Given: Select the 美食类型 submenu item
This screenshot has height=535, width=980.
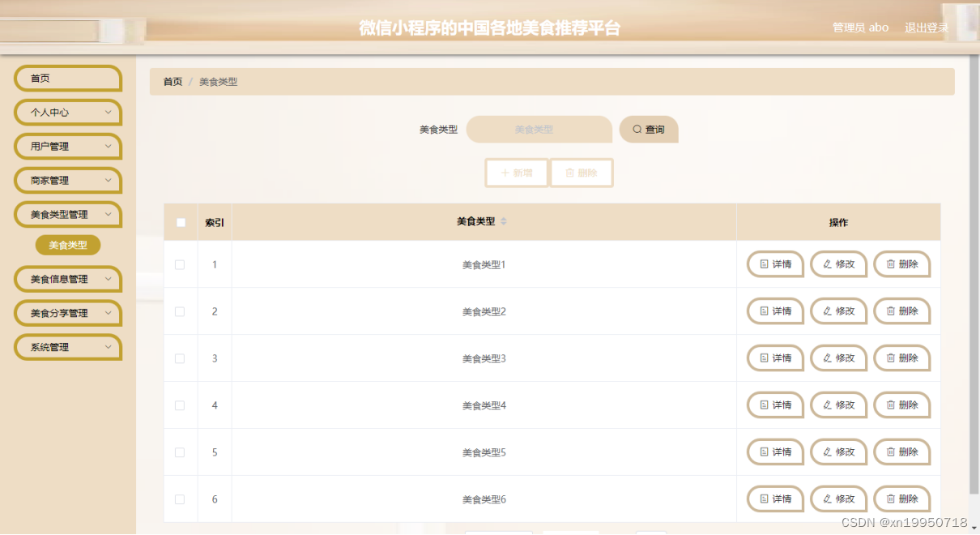Looking at the screenshot, I should point(68,245).
